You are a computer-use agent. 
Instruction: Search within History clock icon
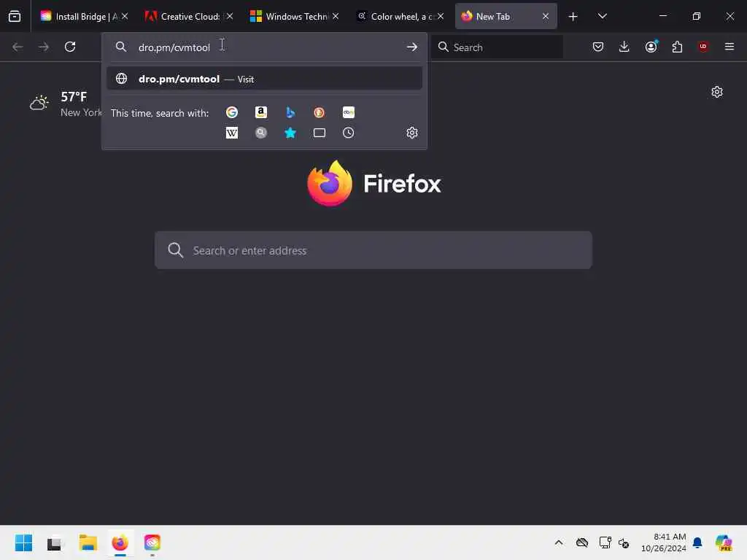[348, 133]
